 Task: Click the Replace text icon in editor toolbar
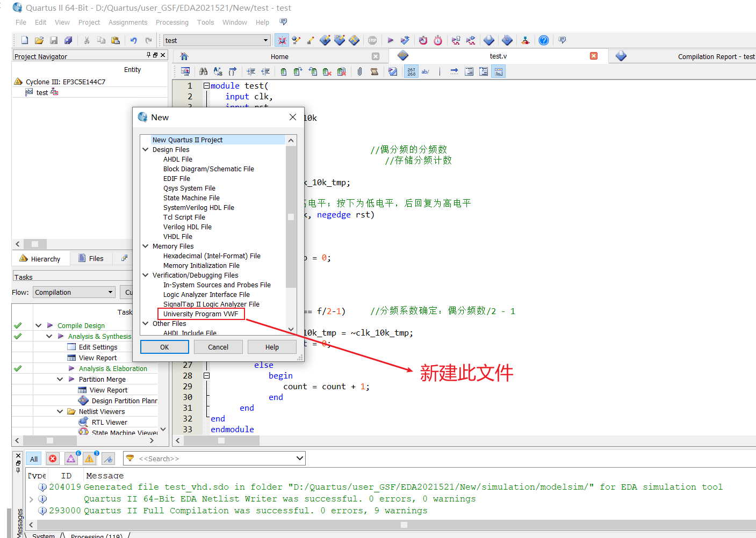[x=218, y=71]
